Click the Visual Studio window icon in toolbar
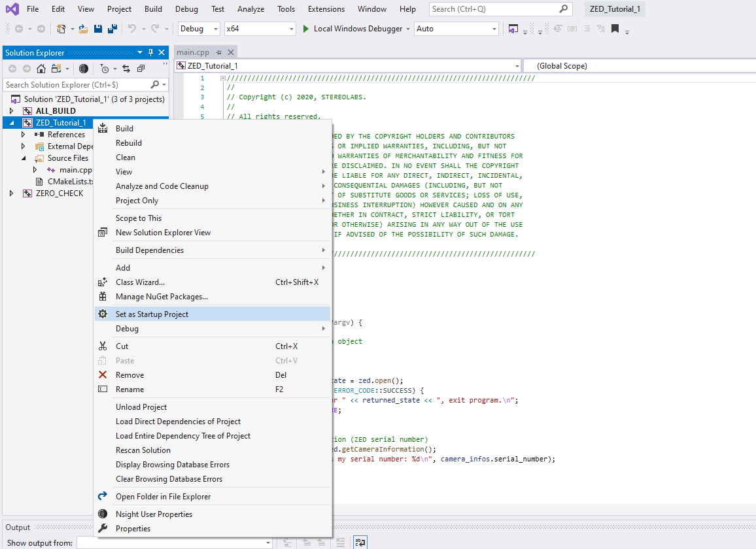The width and height of the screenshot is (756, 549). tap(513, 29)
